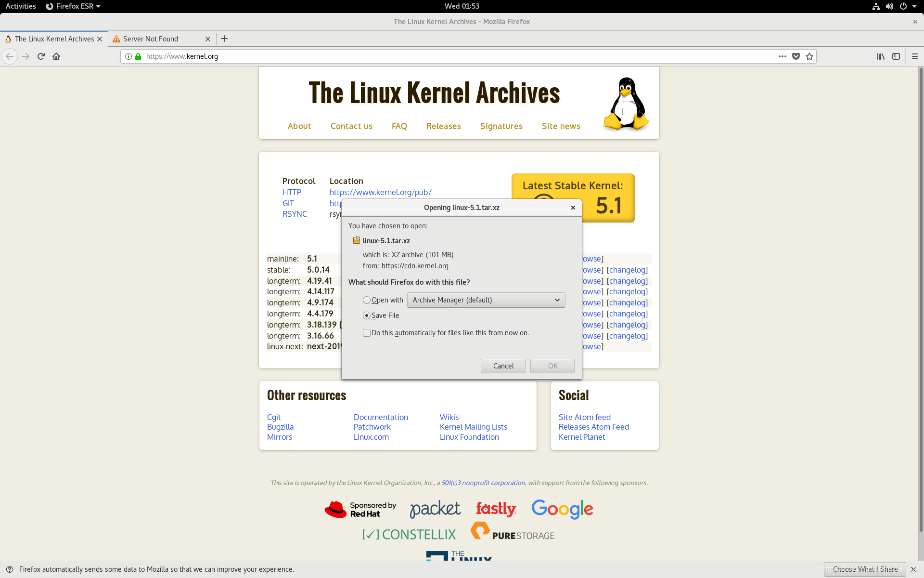The width and height of the screenshot is (924, 578).
Task: Reload the current page
Action: click(x=41, y=56)
